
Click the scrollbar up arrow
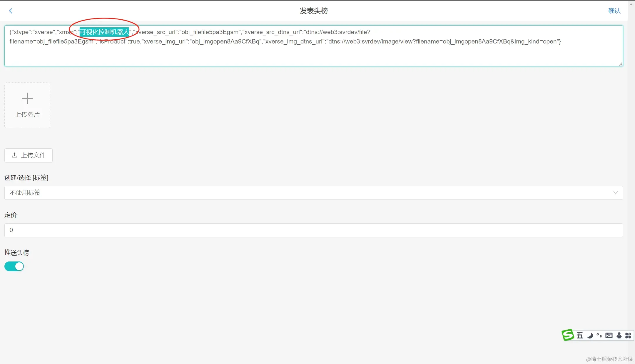pyautogui.click(x=631, y=4)
